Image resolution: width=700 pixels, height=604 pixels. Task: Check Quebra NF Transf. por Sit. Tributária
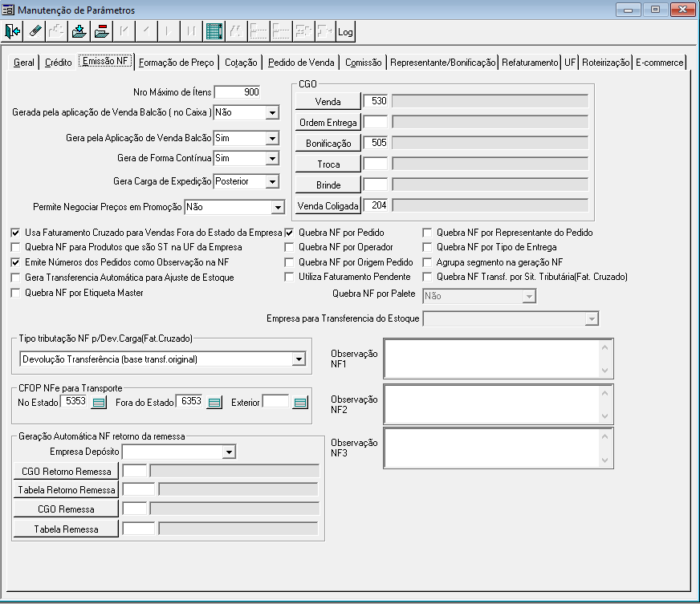pyautogui.click(x=427, y=277)
